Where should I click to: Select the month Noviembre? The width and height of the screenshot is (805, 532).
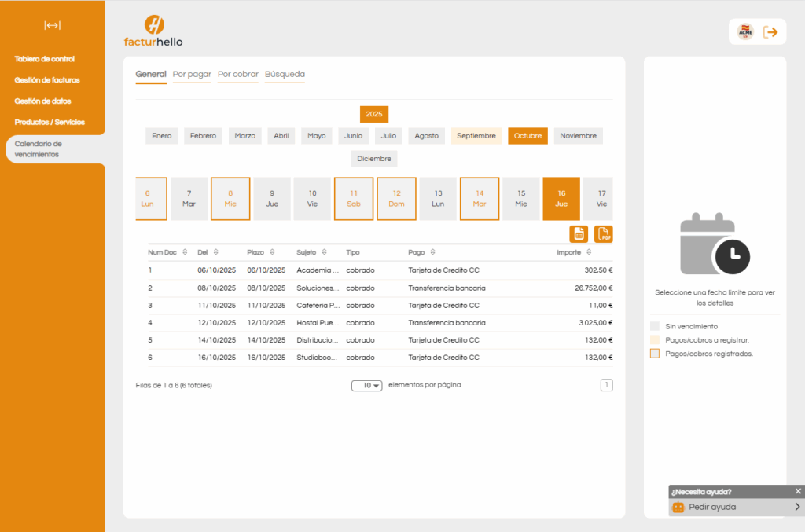pyautogui.click(x=578, y=136)
